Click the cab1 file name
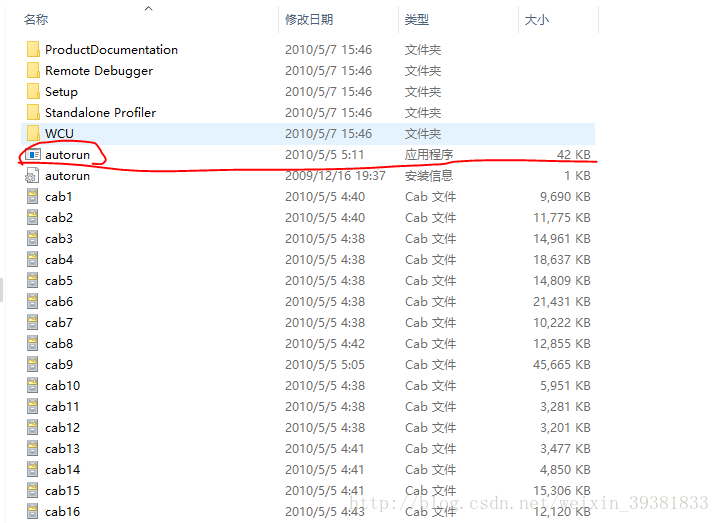Screen dimensions: 720x523 pyautogui.click(x=58, y=197)
